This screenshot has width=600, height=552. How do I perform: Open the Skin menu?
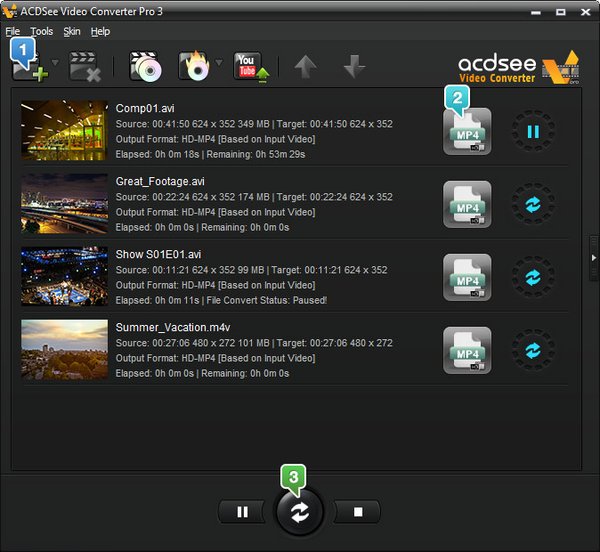[72, 31]
